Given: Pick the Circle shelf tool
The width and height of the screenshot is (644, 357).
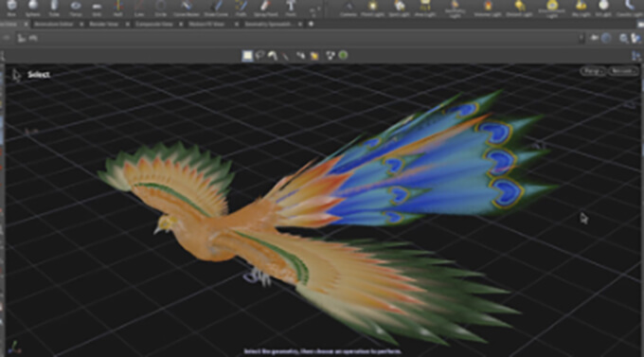Looking at the screenshot, I should [161, 8].
